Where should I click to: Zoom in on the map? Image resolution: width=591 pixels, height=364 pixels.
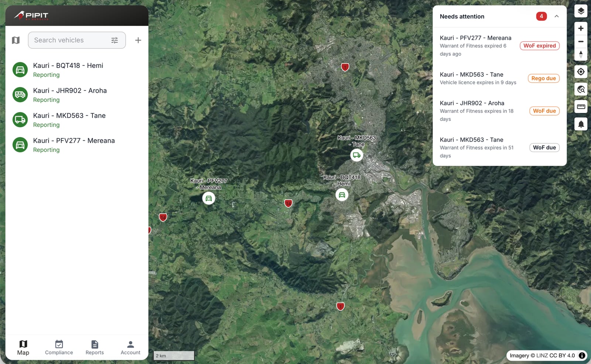(581, 28)
